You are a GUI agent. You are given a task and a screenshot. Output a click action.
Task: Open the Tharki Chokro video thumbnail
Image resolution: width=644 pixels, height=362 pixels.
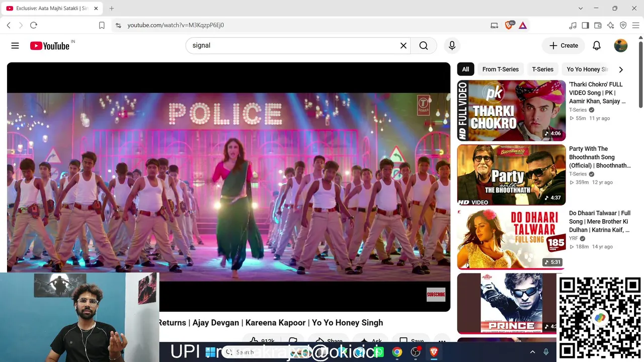(511, 111)
